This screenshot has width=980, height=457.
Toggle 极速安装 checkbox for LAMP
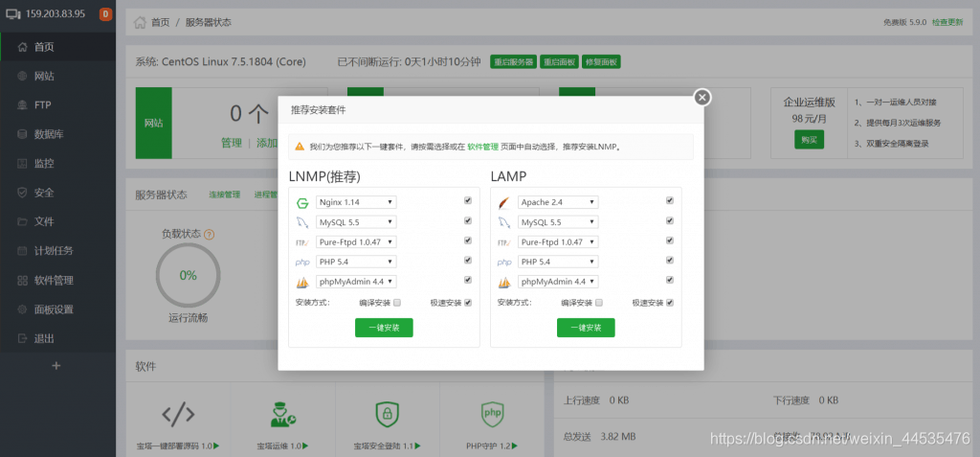pos(670,303)
